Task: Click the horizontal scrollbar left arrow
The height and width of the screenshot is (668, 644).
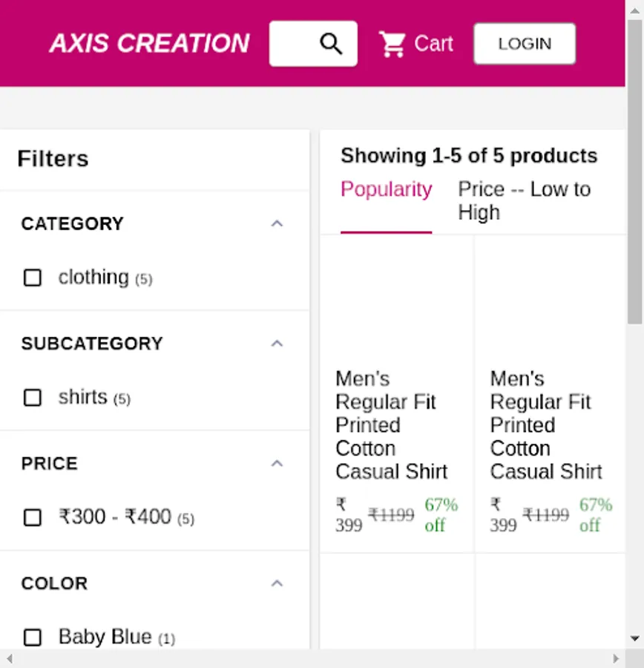Action: (9, 658)
